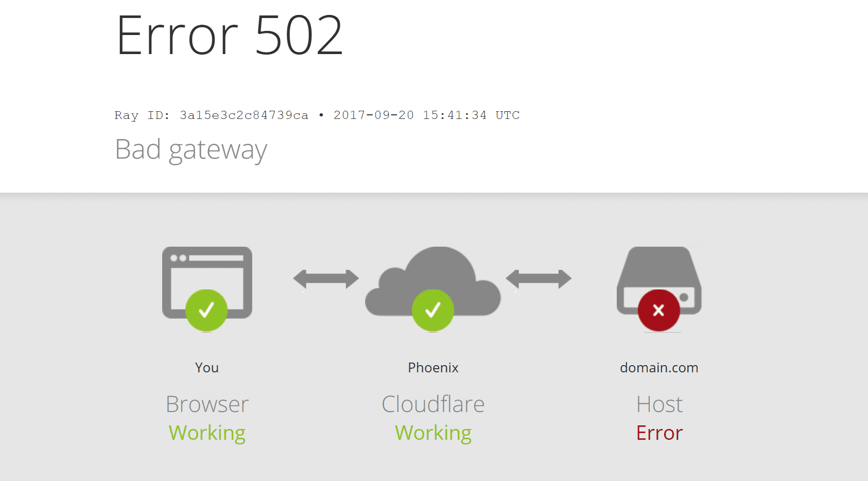Click the Phoenix location label
Image resolution: width=868 pixels, height=481 pixels.
coord(433,368)
